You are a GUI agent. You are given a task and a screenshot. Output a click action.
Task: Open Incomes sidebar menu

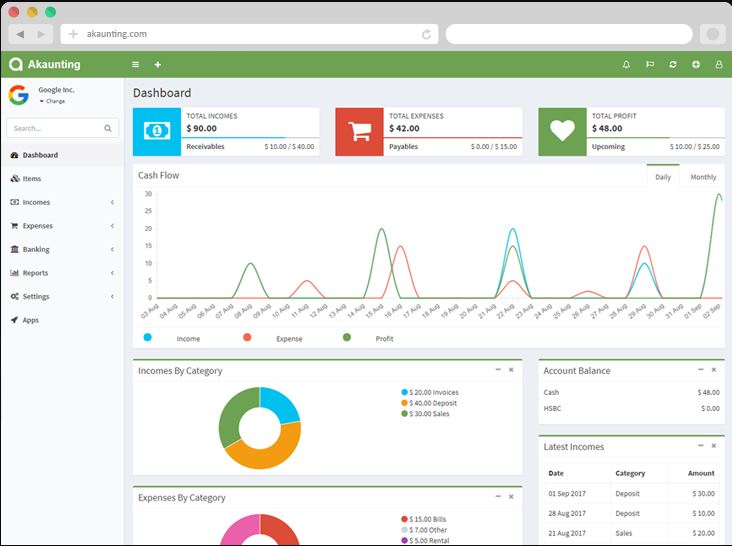click(62, 202)
